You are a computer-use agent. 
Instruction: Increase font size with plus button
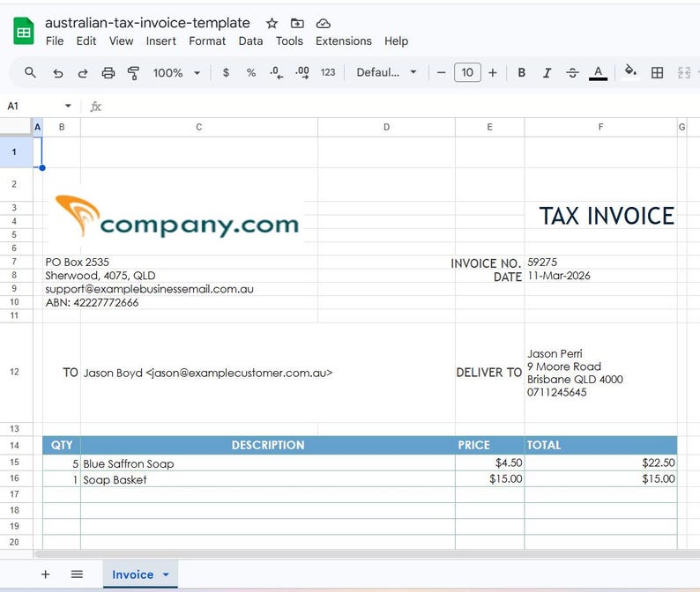[493, 73]
